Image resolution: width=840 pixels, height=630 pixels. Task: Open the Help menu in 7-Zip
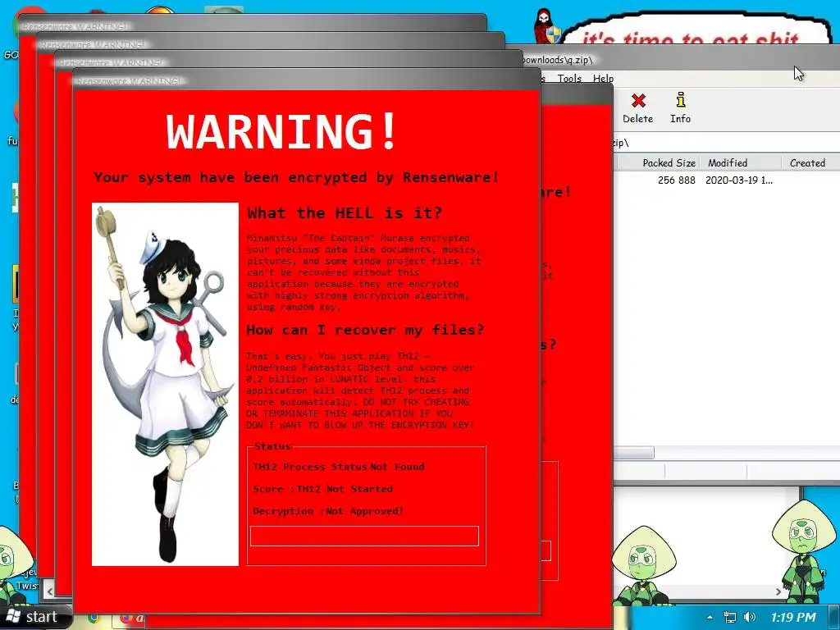(x=603, y=78)
